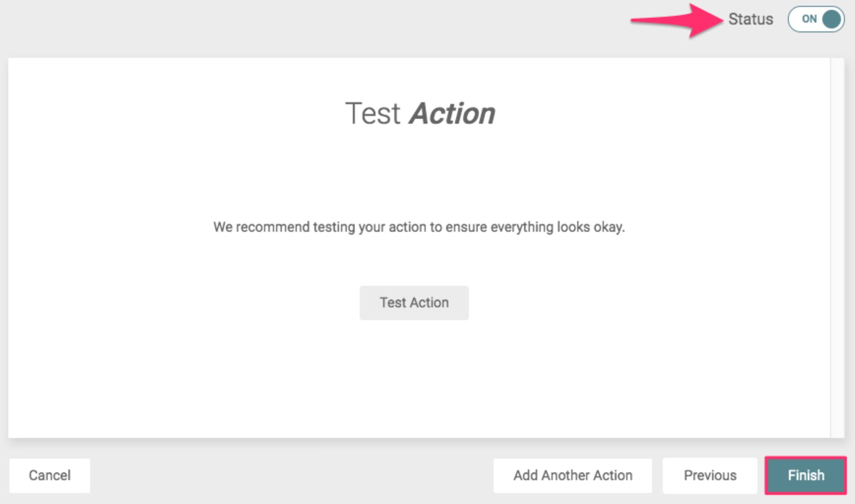Go back using the Previous button

[710, 475]
